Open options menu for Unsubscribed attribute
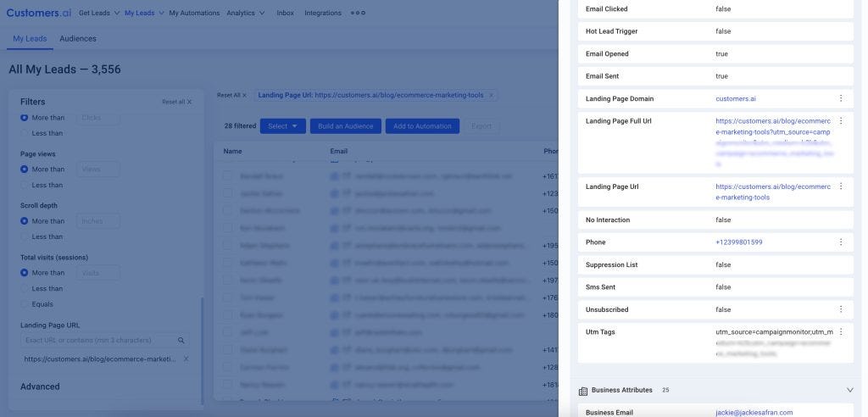Screen dimensions: 868x417 pos(840,309)
